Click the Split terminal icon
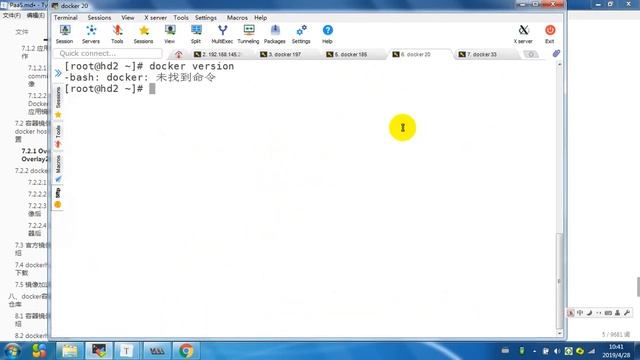Viewport: 640px width, 360px height. (196, 34)
